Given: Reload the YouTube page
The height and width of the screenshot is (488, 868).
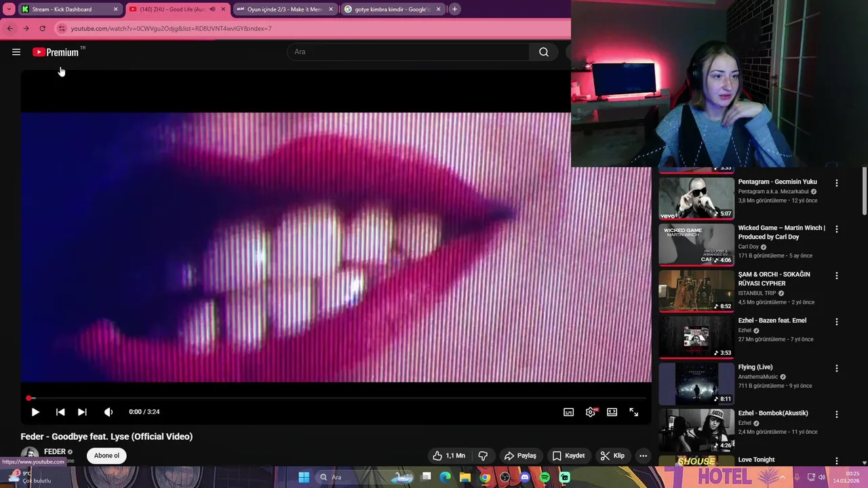Looking at the screenshot, I should (42, 28).
